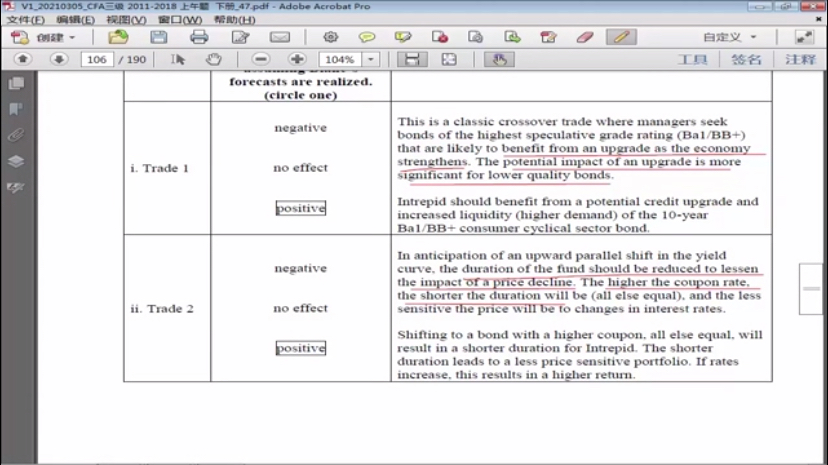The width and height of the screenshot is (828, 465).
Task: Click the sticky note comment icon
Action: [x=367, y=37]
